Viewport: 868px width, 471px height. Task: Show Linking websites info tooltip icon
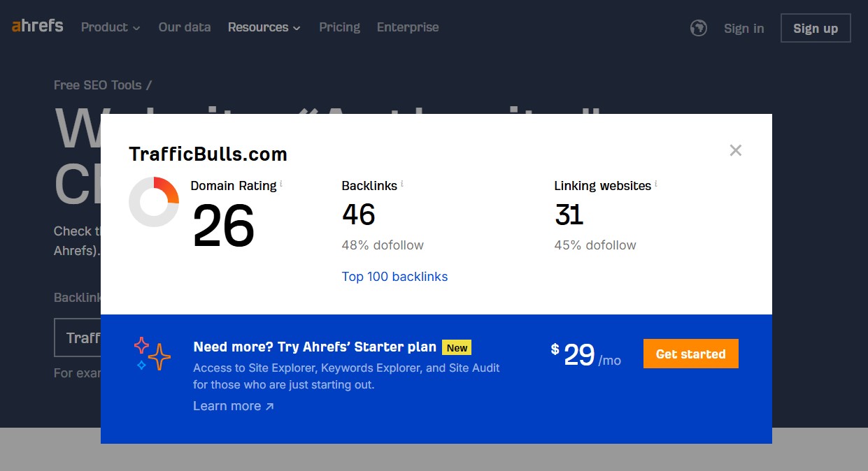656,184
